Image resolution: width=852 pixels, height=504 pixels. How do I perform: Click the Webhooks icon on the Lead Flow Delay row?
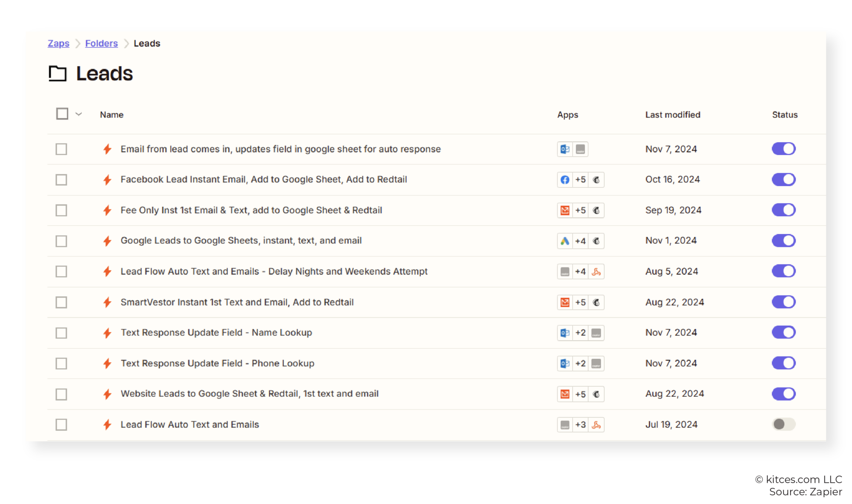click(596, 272)
